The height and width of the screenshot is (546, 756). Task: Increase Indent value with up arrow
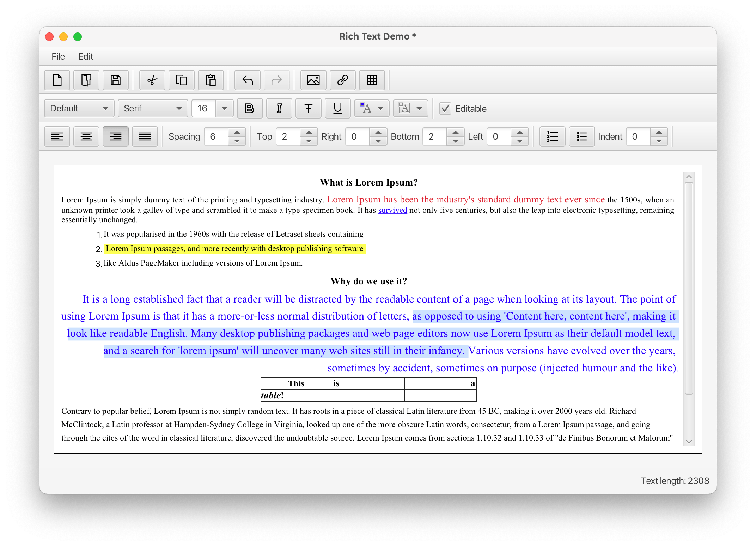coord(659,132)
